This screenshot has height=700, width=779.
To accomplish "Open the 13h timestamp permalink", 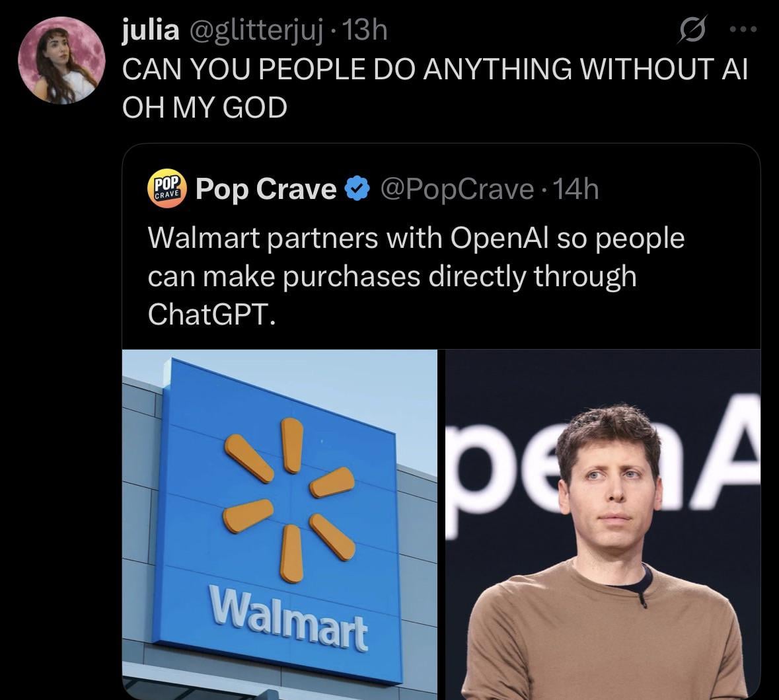I will [x=365, y=30].
